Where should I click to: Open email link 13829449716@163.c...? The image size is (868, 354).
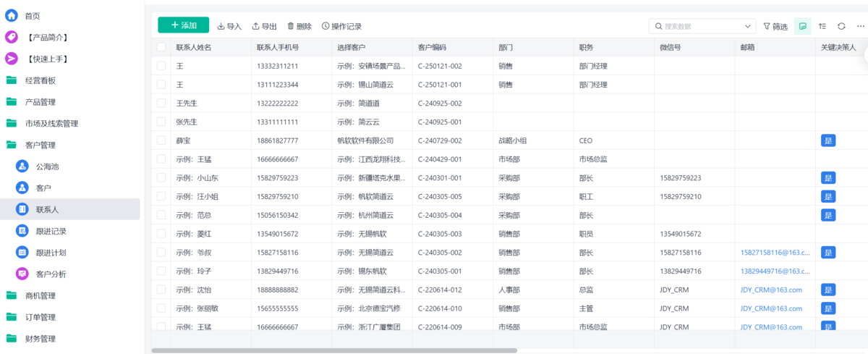click(775, 271)
